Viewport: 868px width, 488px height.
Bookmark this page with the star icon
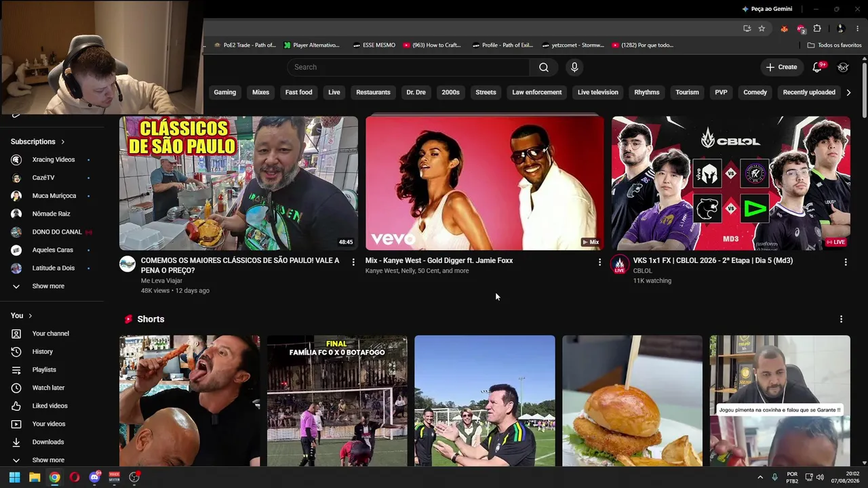pos(762,28)
